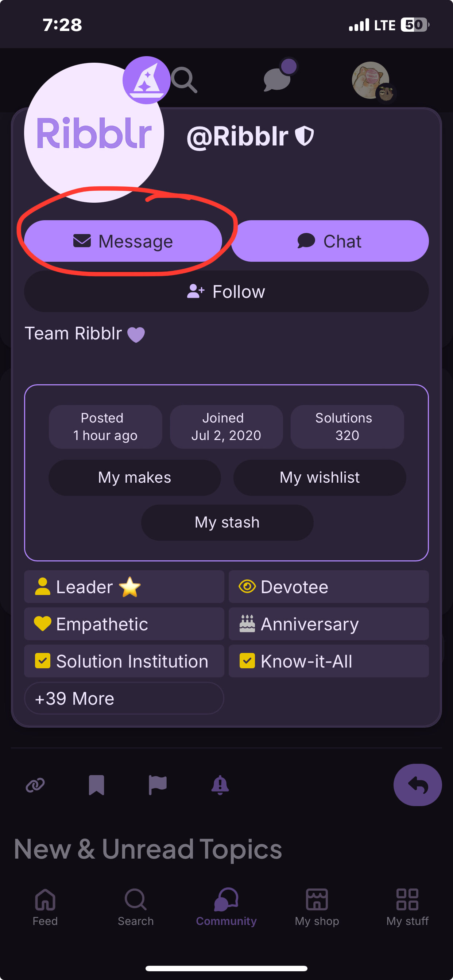Open My makes section
This screenshot has height=980, width=453.
(x=135, y=478)
